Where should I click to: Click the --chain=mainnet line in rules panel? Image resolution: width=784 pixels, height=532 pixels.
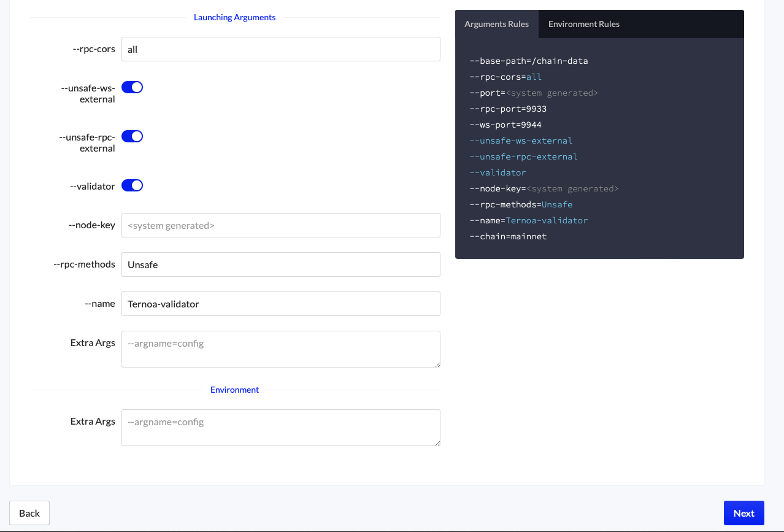coord(508,236)
